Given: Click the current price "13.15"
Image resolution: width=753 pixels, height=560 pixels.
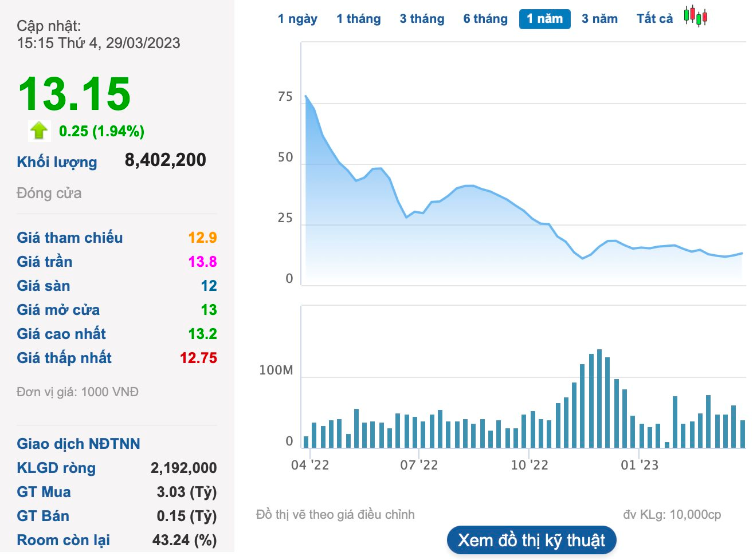Looking at the screenshot, I should pos(72,94).
